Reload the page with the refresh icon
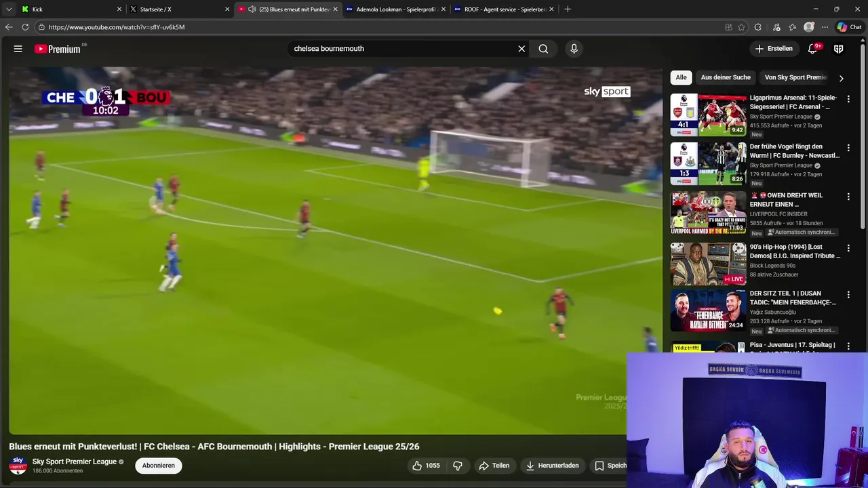 [x=25, y=27]
